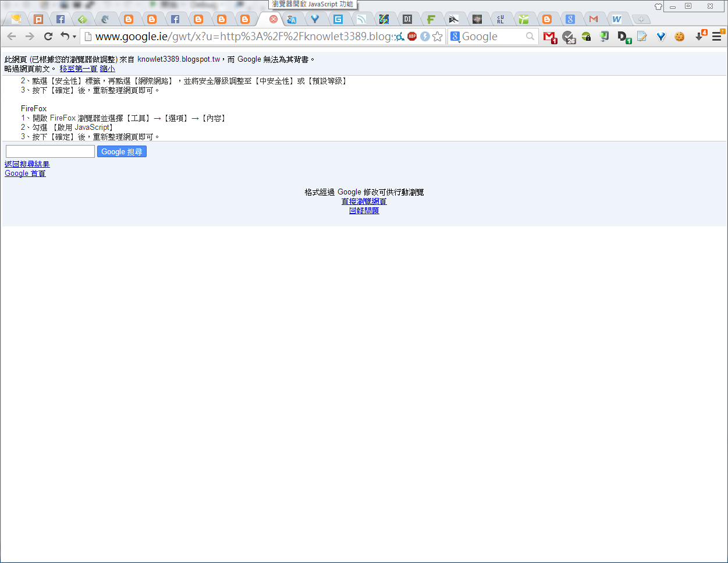The image size is (728, 563).
Task: Close the active tab with red X
Action: 273,19
